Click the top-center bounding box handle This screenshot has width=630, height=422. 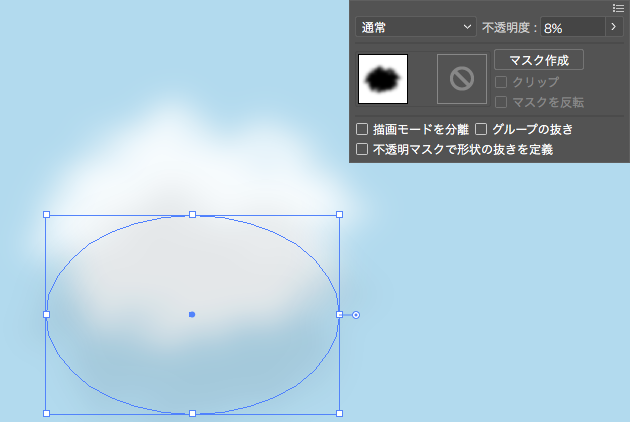click(192, 215)
